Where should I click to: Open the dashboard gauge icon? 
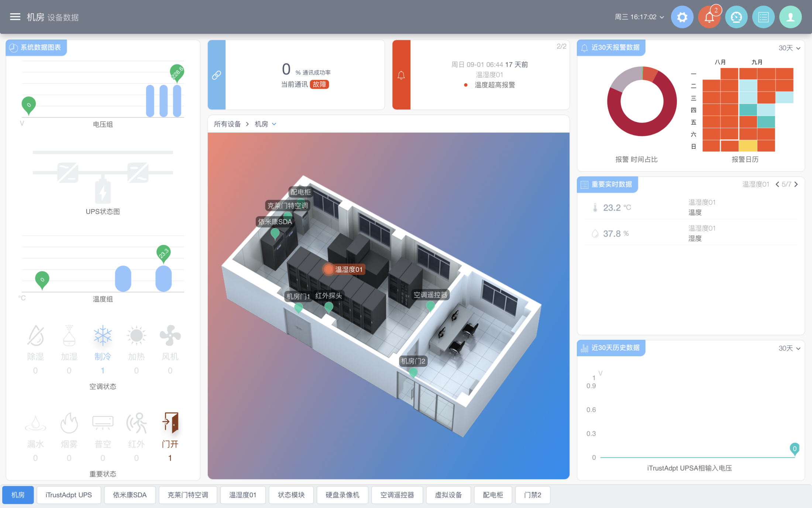coord(736,17)
